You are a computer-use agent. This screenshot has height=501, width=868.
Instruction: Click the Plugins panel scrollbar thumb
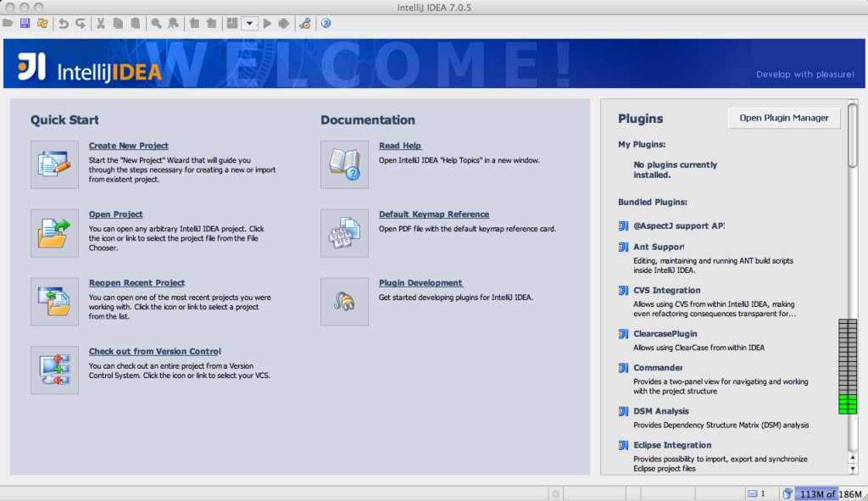853,135
